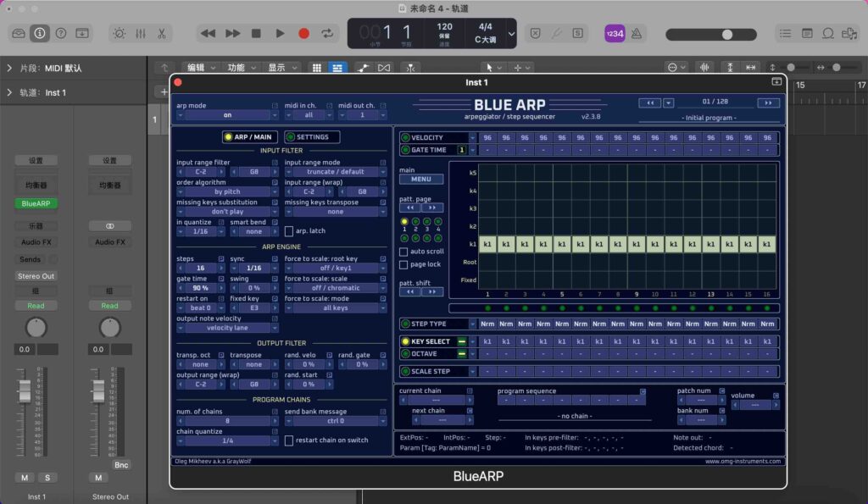Go to next program arrow button
Screen dimensions: 868x504
pyautogui.click(x=768, y=102)
